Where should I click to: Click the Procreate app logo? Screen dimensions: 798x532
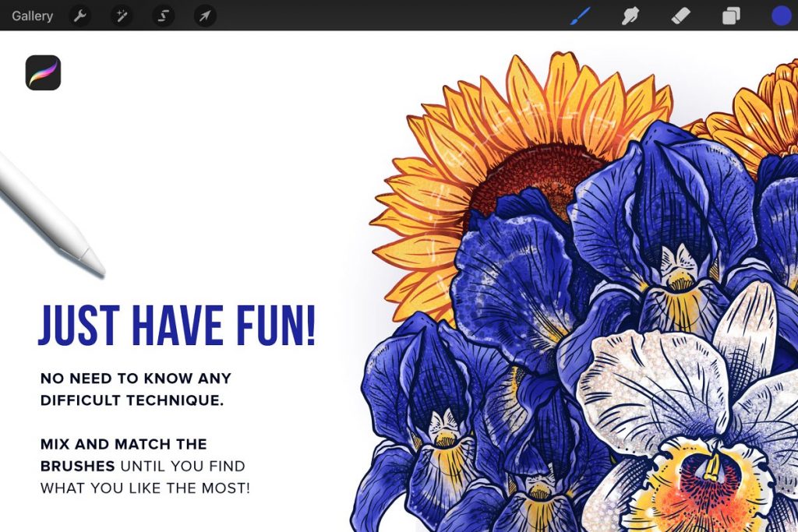(44, 72)
